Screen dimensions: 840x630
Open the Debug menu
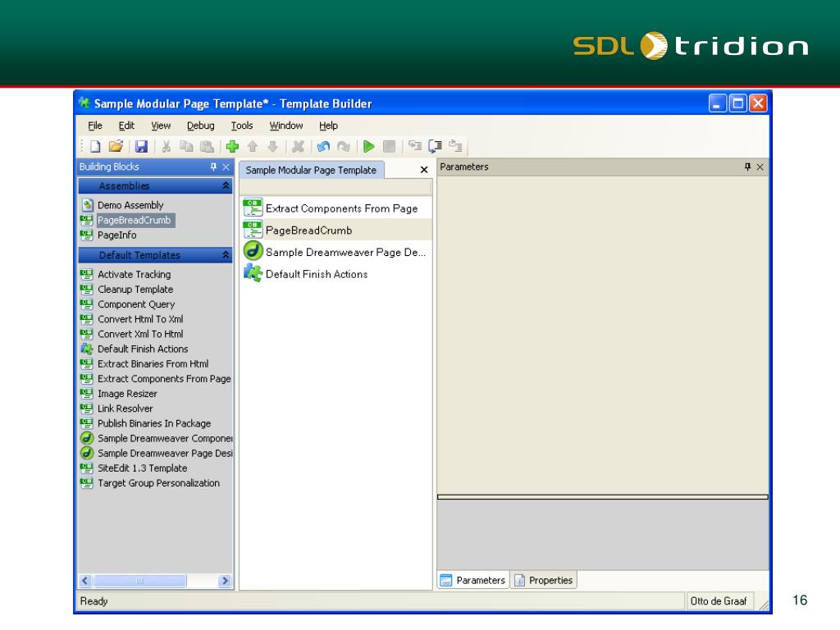[200, 126]
